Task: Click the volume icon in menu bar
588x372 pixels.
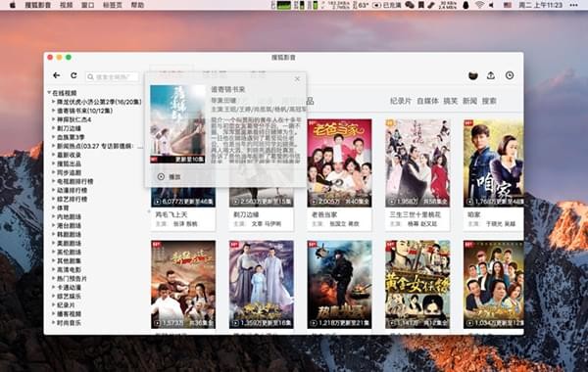Action: click(491, 5)
